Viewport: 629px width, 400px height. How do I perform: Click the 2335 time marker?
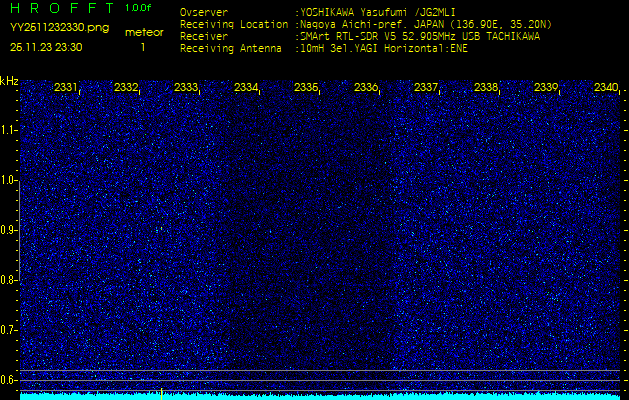[306, 88]
